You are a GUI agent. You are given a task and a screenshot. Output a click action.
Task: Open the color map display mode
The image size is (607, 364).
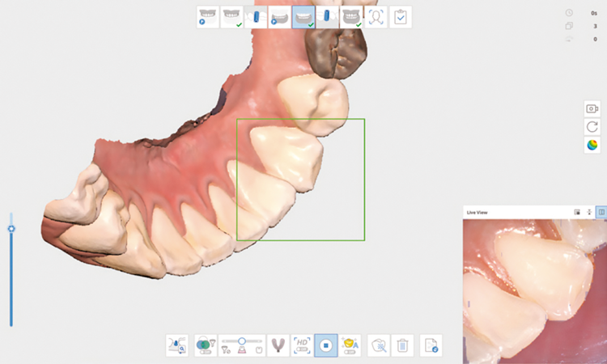click(x=592, y=145)
